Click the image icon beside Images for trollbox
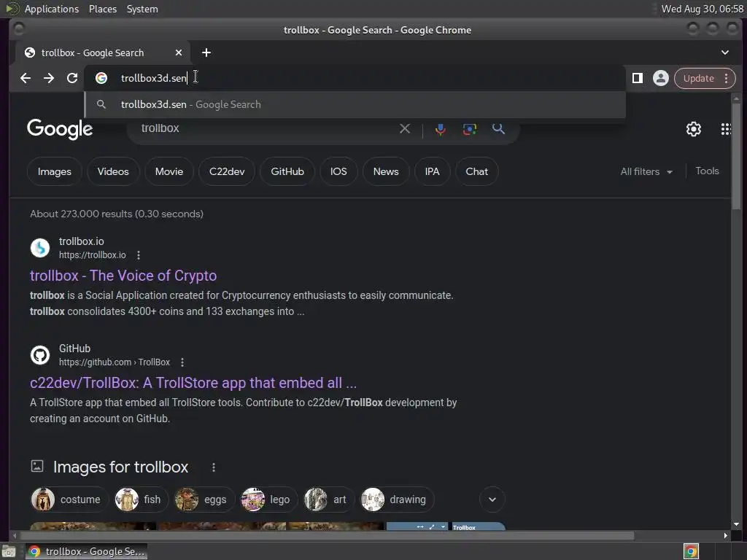Viewport: 747px width, 560px height. tap(37, 466)
